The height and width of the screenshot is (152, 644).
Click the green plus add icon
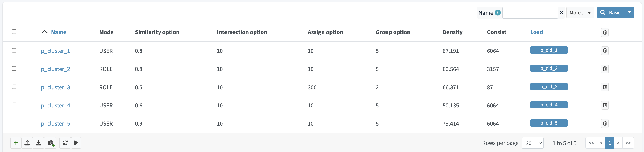(x=16, y=143)
